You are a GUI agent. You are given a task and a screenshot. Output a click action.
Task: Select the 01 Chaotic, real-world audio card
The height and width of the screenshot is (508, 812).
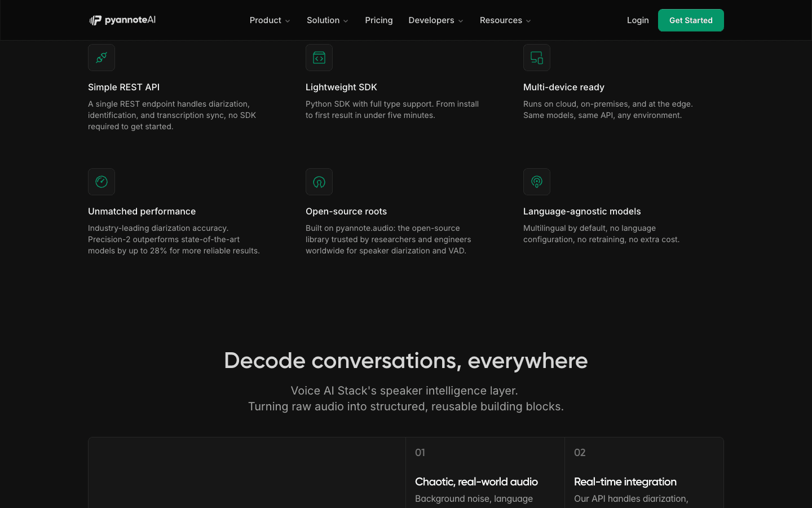[485, 473]
